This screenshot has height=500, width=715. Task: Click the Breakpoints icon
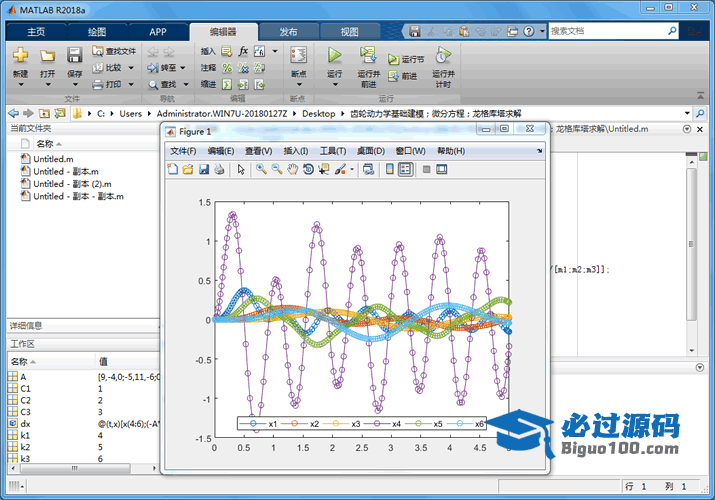tap(298, 55)
